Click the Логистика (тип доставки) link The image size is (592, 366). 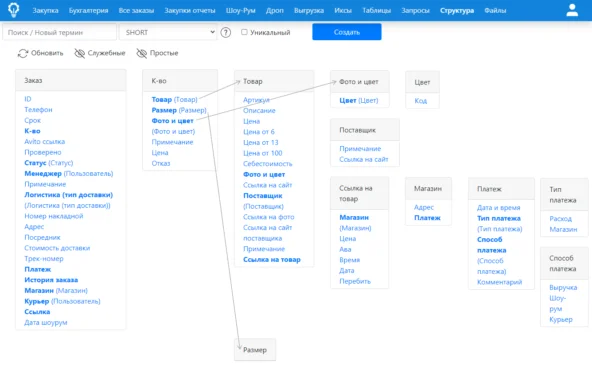tap(68, 195)
